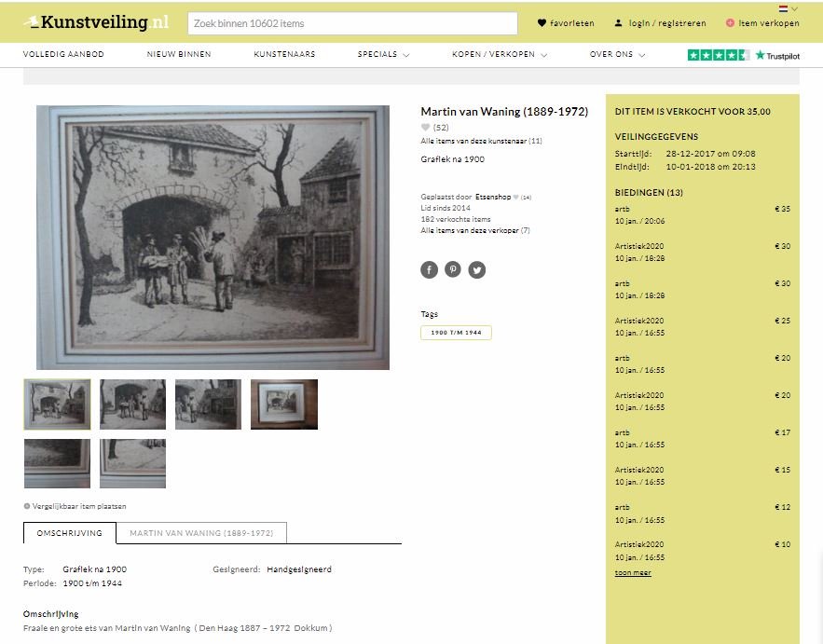Share item on Facebook
This screenshot has height=644, width=823.
coord(429,269)
